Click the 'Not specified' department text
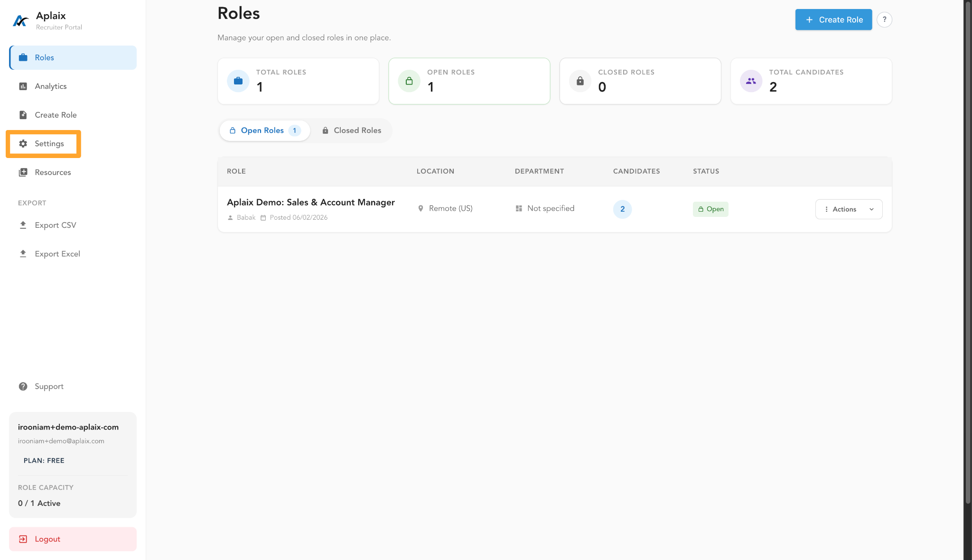972x560 pixels. [551, 208]
